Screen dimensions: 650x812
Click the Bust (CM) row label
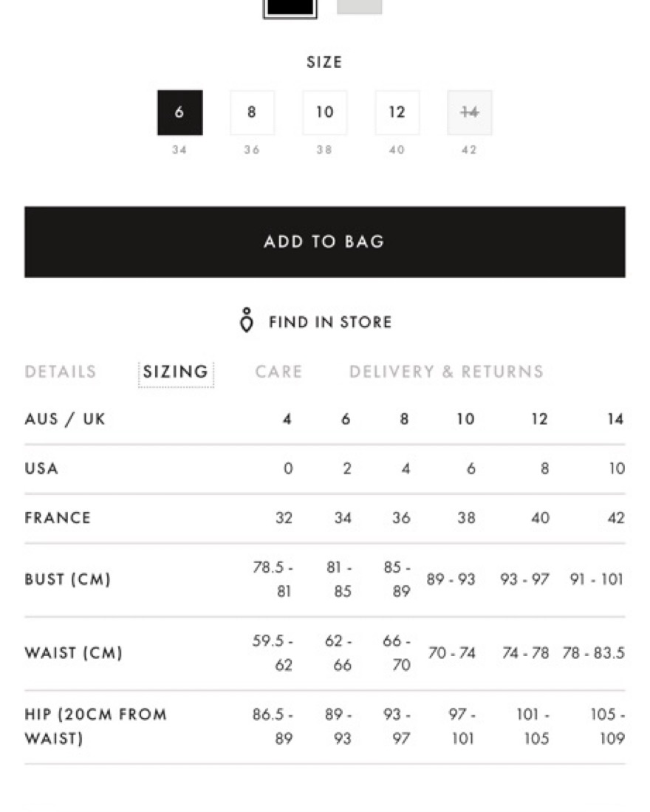tap(68, 579)
